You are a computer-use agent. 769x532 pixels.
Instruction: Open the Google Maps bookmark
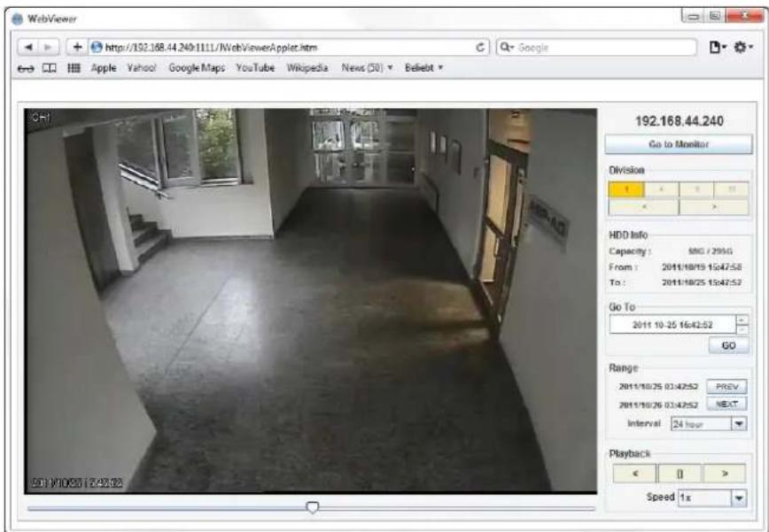pyautogui.click(x=197, y=68)
